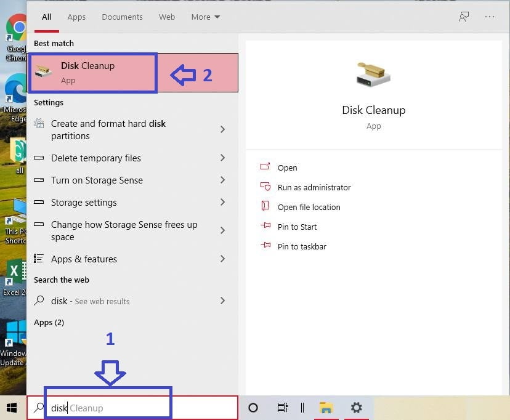Click the Apps (2) group header
Image resolution: width=510 pixels, height=420 pixels.
pos(49,323)
